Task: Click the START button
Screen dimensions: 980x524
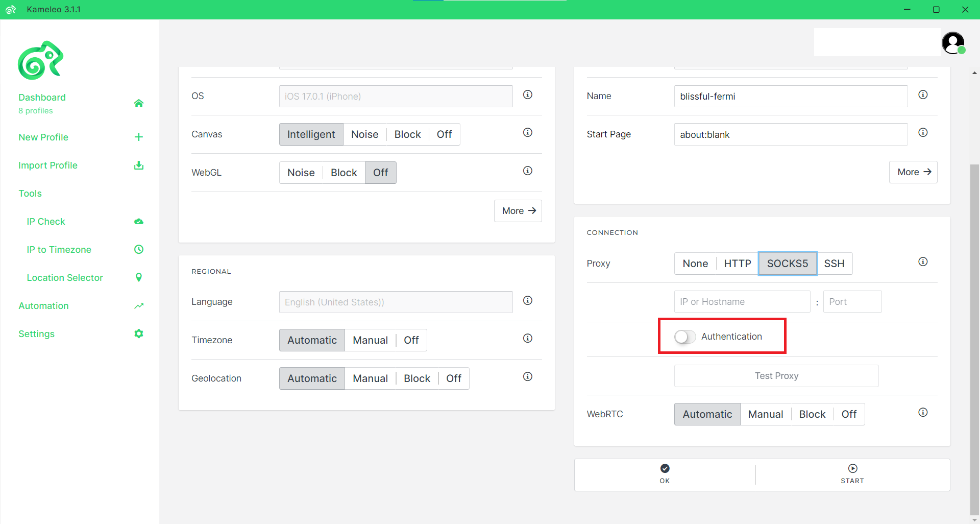Action: (852, 474)
